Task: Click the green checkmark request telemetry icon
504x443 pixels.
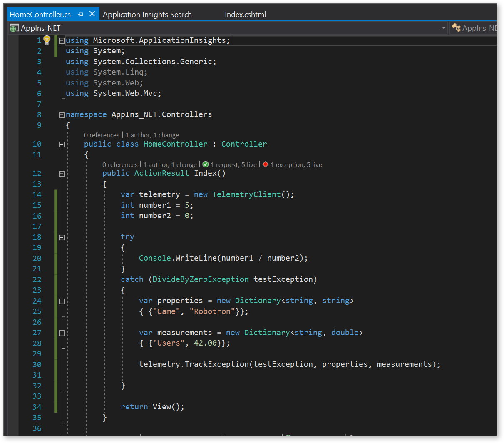Action: [x=205, y=164]
